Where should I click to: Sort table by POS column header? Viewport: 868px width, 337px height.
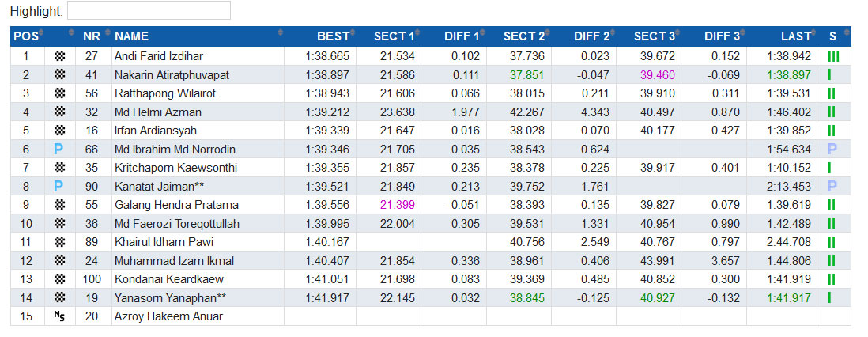pos(28,36)
